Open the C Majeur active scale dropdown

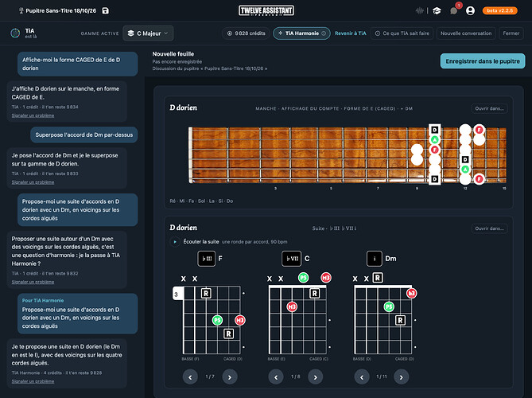(148, 33)
